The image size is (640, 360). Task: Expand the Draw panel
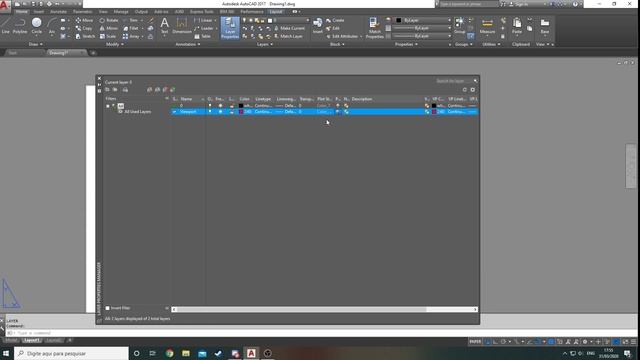pos(36,44)
